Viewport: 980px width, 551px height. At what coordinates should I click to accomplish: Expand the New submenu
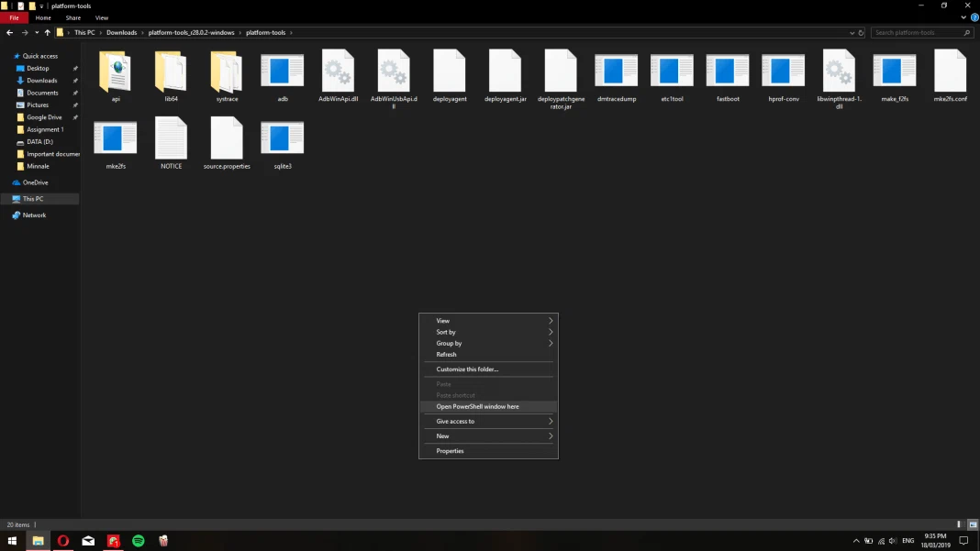488,436
